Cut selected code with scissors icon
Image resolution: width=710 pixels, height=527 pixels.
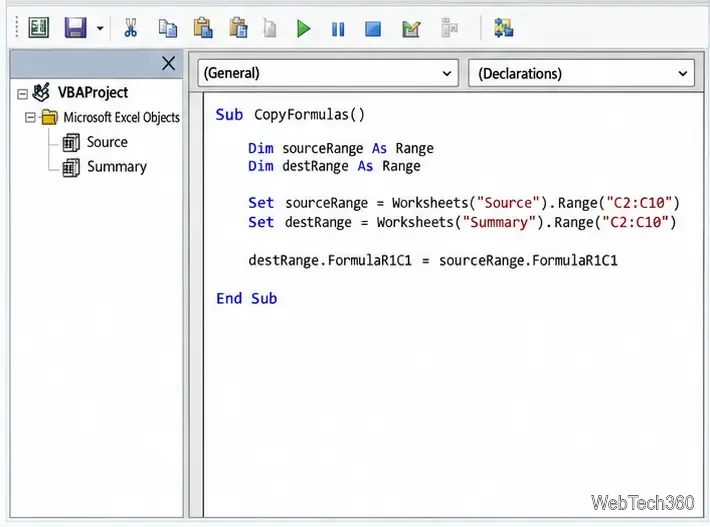point(131,28)
